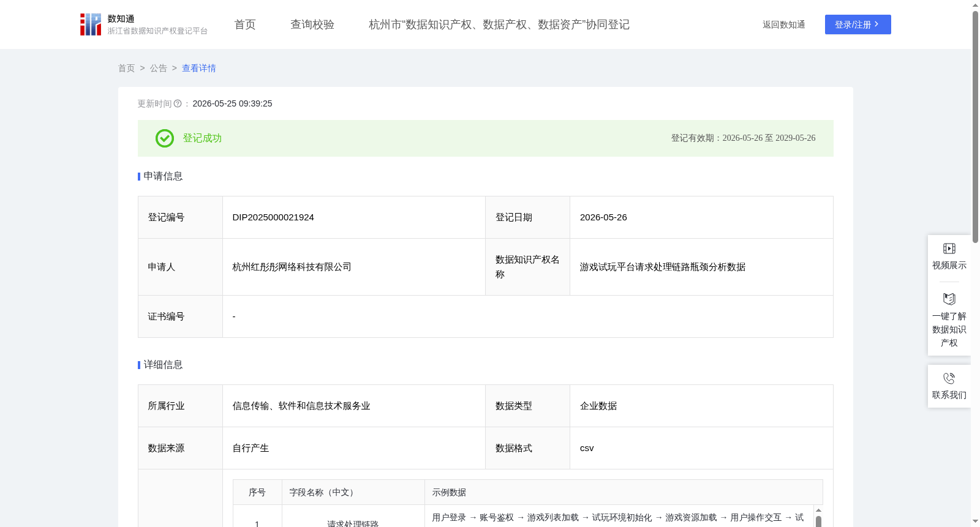
Task: Select applicant 杭州红彤彤网络科技有限公司
Action: point(292,267)
